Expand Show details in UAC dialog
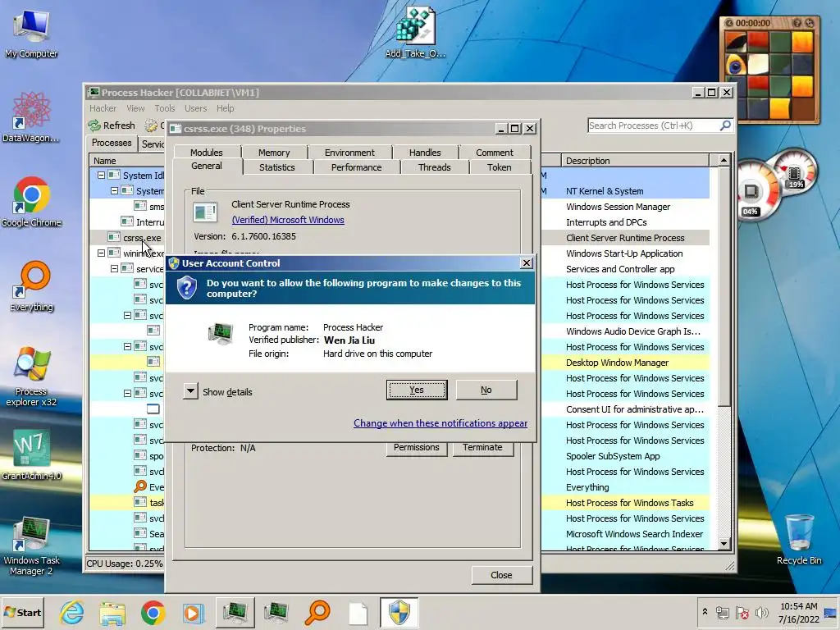This screenshot has width=840, height=630. [190, 391]
